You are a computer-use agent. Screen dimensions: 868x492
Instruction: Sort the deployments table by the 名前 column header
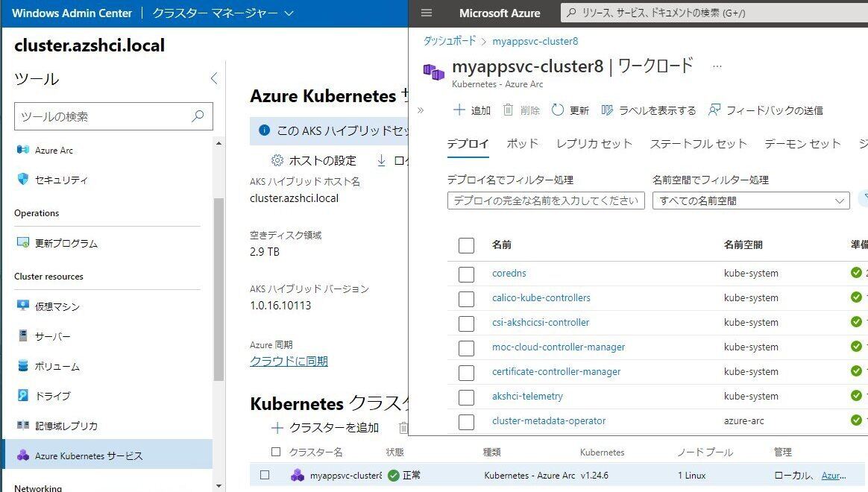point(502,245)
